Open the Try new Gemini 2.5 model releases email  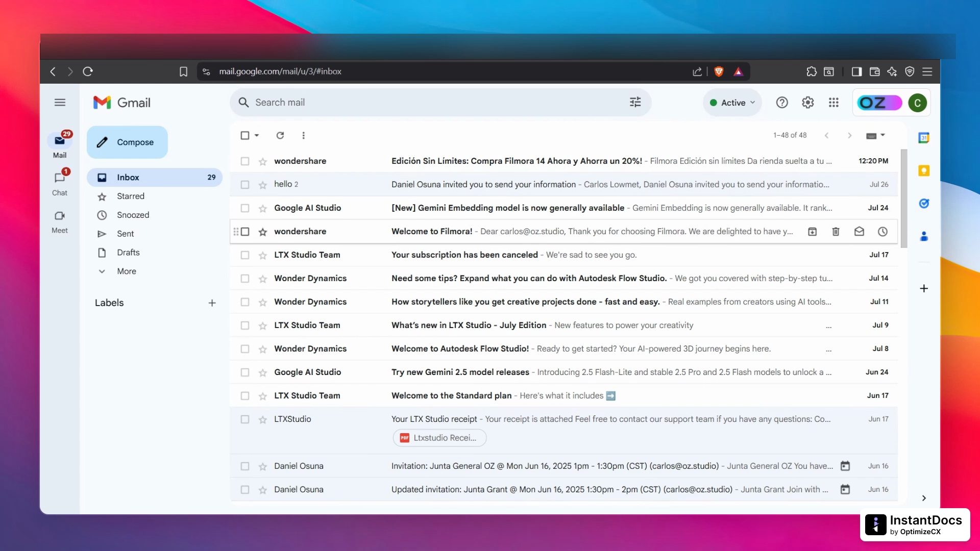563,372
